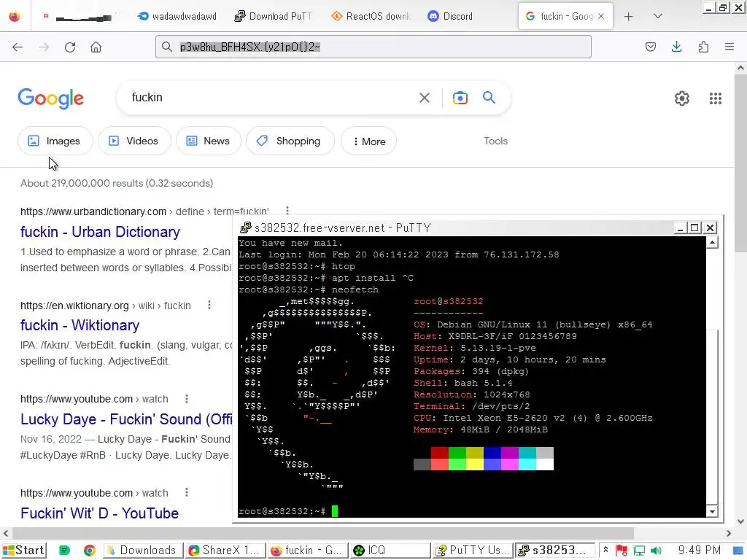Open the options dots beside the Fuckin' Wit' D result

[x=187, y=492]
